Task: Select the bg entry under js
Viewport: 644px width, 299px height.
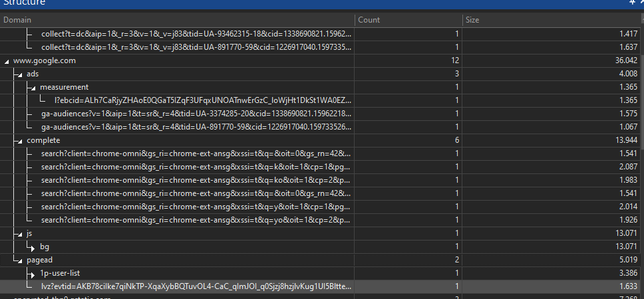Action: [45, 247]
